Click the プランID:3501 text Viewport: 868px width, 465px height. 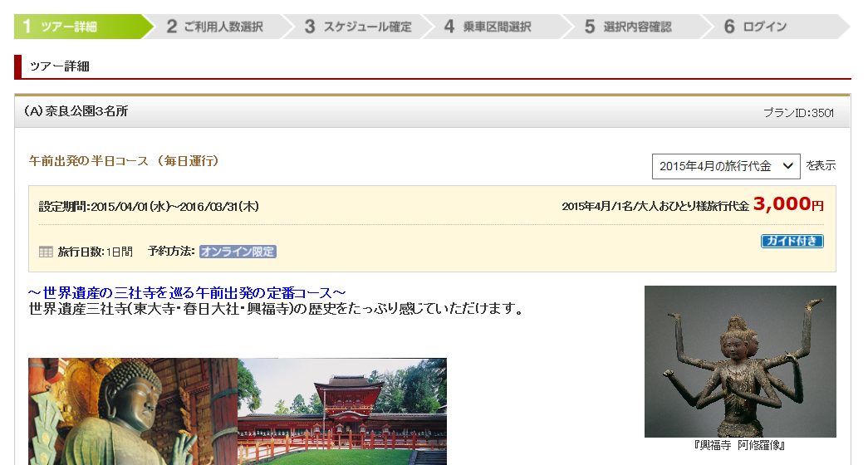pyautogui.click(x=798, y=113)
